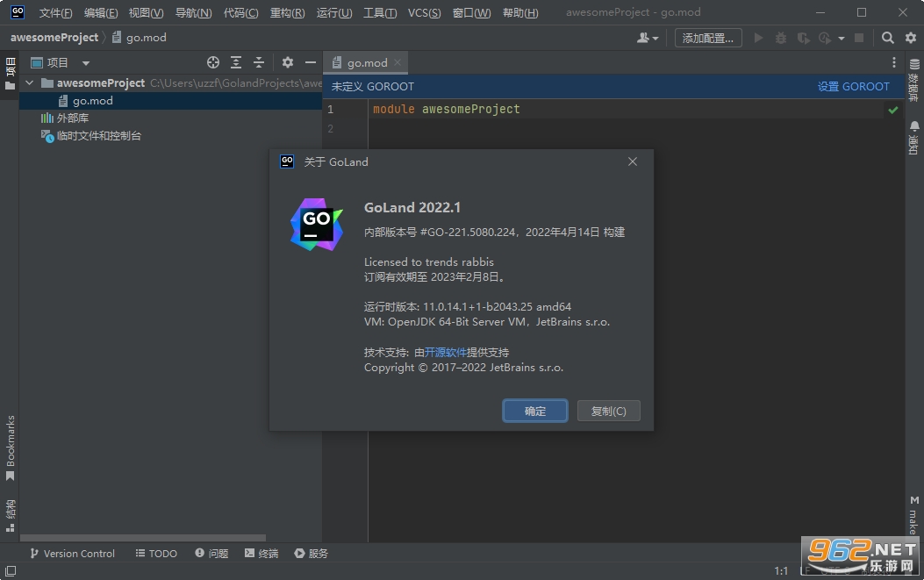The width and height of the screenshot is (924, 580).
Task: Open Search Everywhere magnifier
Action: pyautogui.click(x=887, y=38)
